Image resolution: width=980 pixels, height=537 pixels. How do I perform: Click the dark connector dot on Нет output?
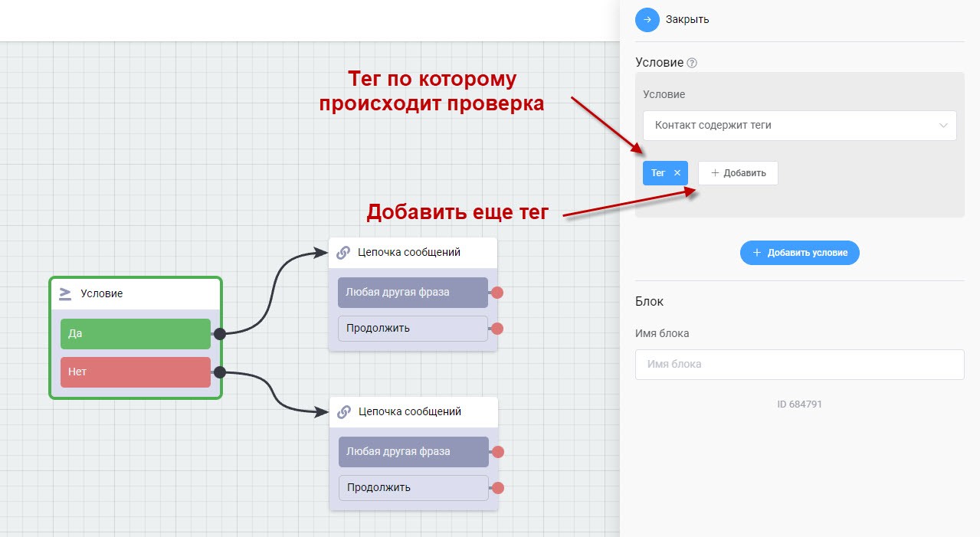pos(219,372)
